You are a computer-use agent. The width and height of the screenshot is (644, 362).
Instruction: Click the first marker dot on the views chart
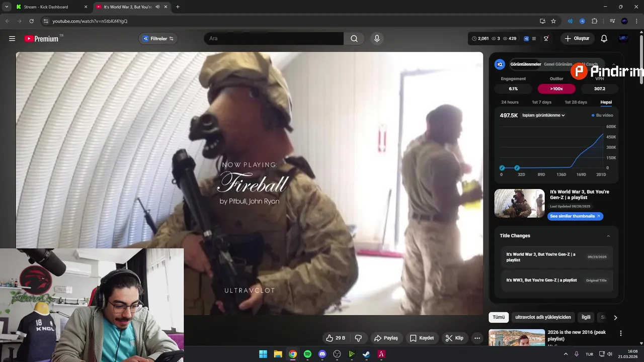coord(502,168)
